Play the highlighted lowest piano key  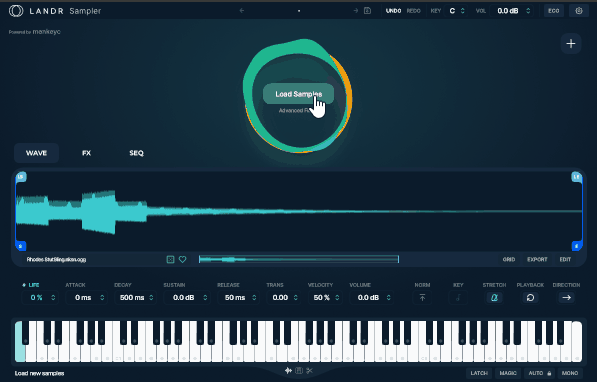click(x=19, y=341)
